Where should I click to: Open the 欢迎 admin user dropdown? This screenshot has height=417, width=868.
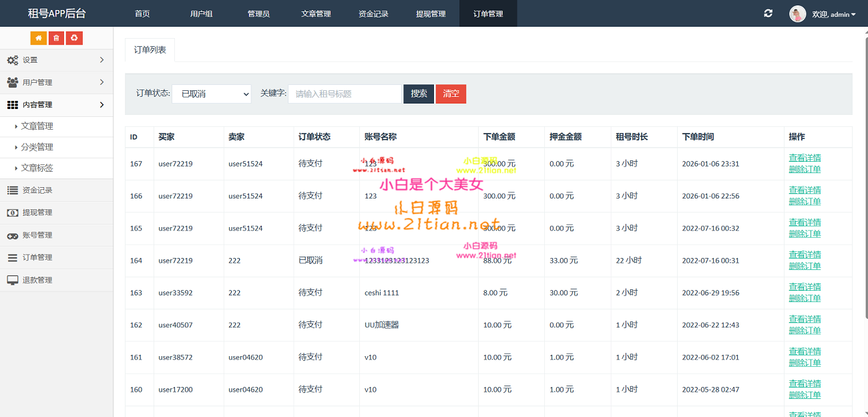coord(833,14)
